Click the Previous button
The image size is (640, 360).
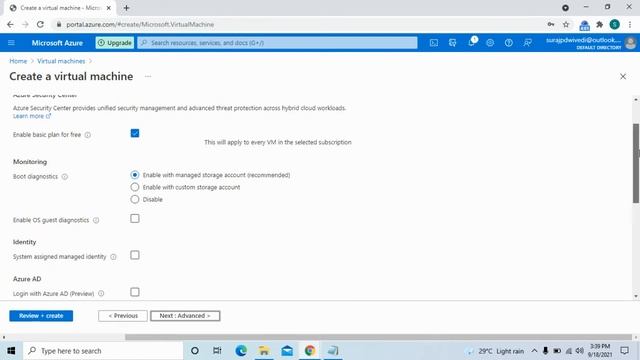tap(123, 316)
